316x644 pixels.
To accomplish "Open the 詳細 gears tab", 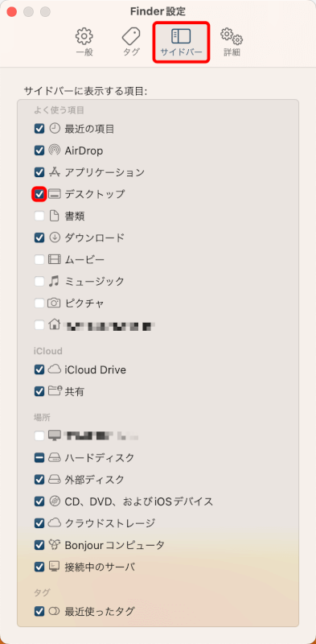I will (232, 43).
